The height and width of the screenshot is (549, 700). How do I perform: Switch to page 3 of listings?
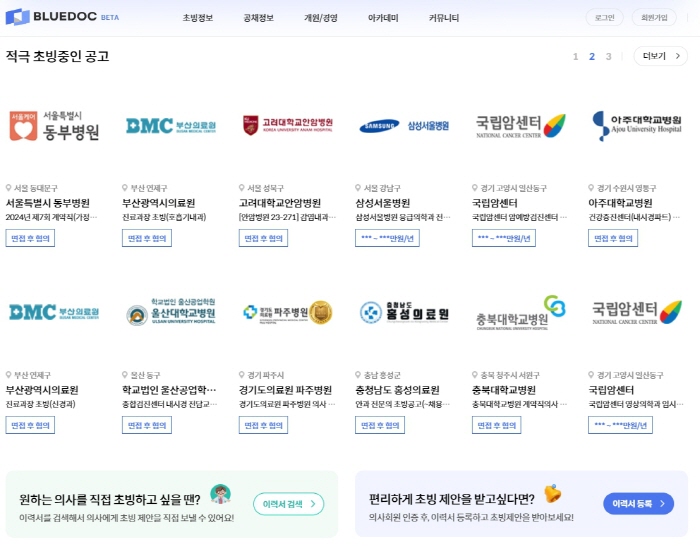click(x=608, y=56)
